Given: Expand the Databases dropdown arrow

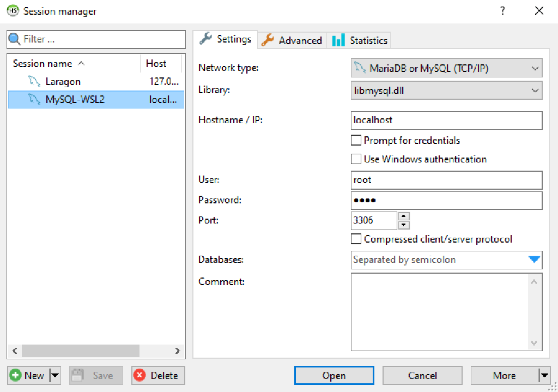Looking at the screenshot, I should pos(535,260).
